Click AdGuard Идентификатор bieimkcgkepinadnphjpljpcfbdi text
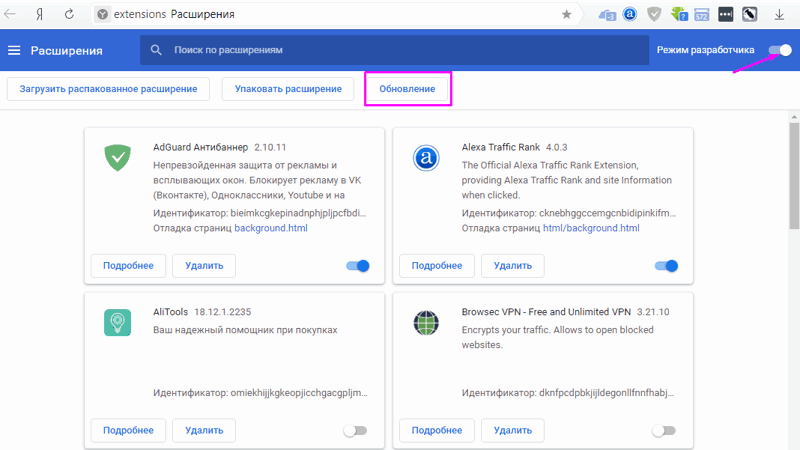The width and height of the screenshot is (800, 450). coord(260,213)
